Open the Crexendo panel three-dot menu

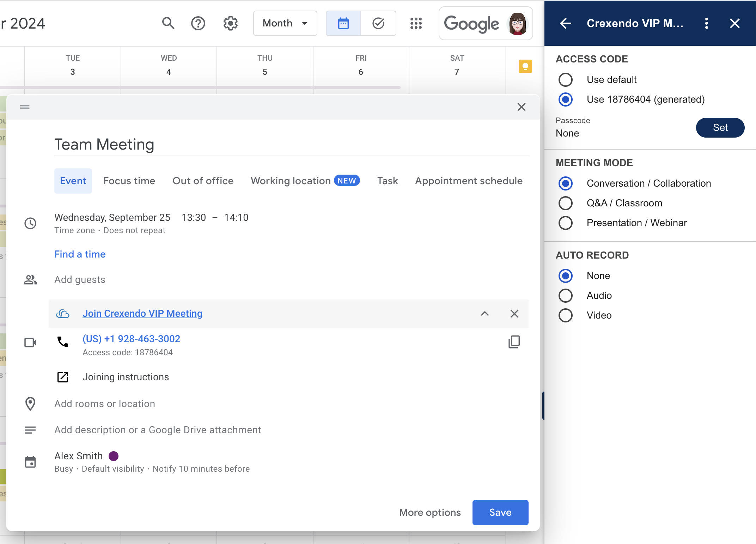(706, 23)
